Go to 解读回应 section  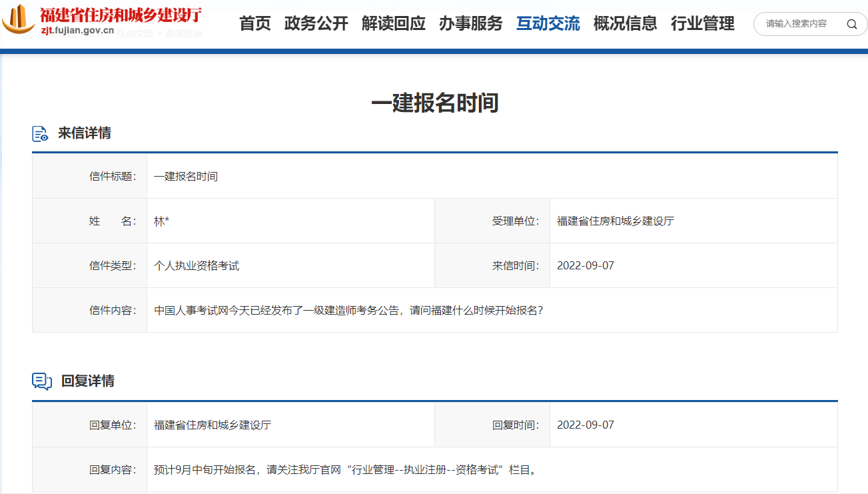coord(394,24)
